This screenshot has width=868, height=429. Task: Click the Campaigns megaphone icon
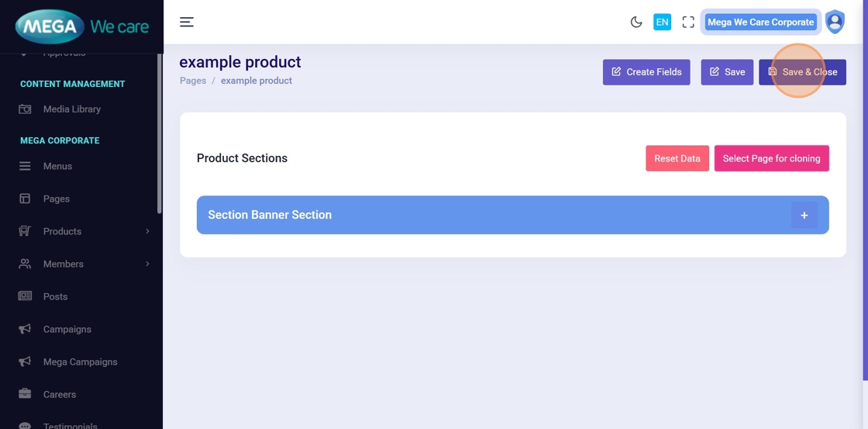[25, 329]
